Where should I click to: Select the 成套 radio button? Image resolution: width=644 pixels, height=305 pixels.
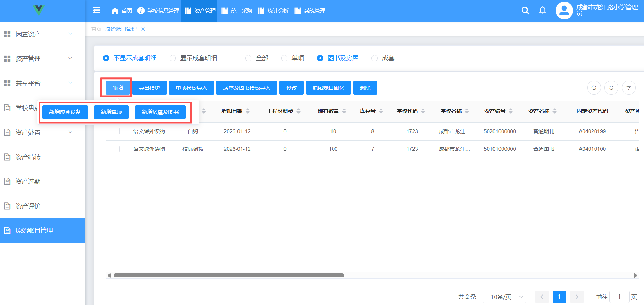click(375, 58)
